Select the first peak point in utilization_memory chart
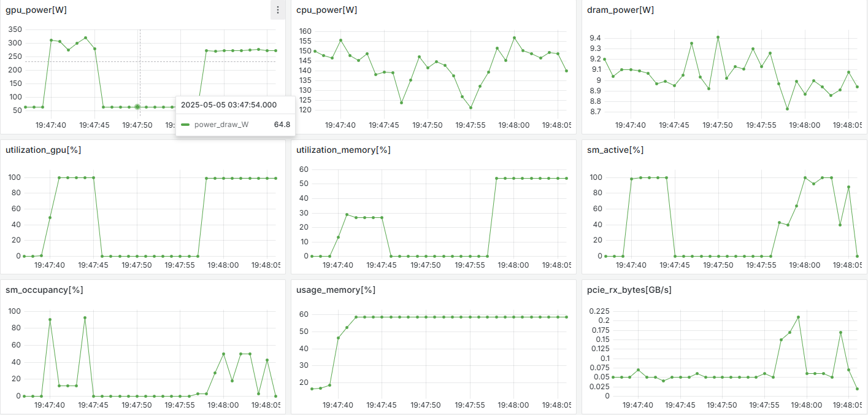This screenshot has width=868, height=415. [x=347, y=215]
